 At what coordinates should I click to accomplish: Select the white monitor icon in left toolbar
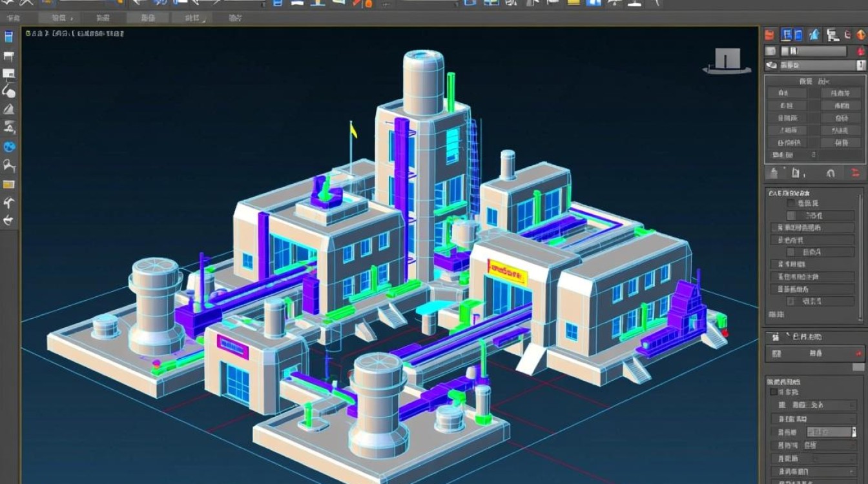point(9,74)
